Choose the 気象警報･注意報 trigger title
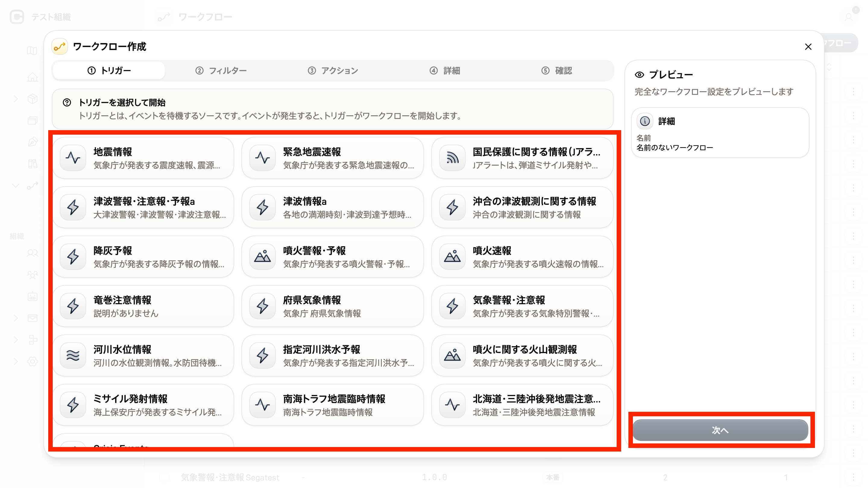 point(509,300)
